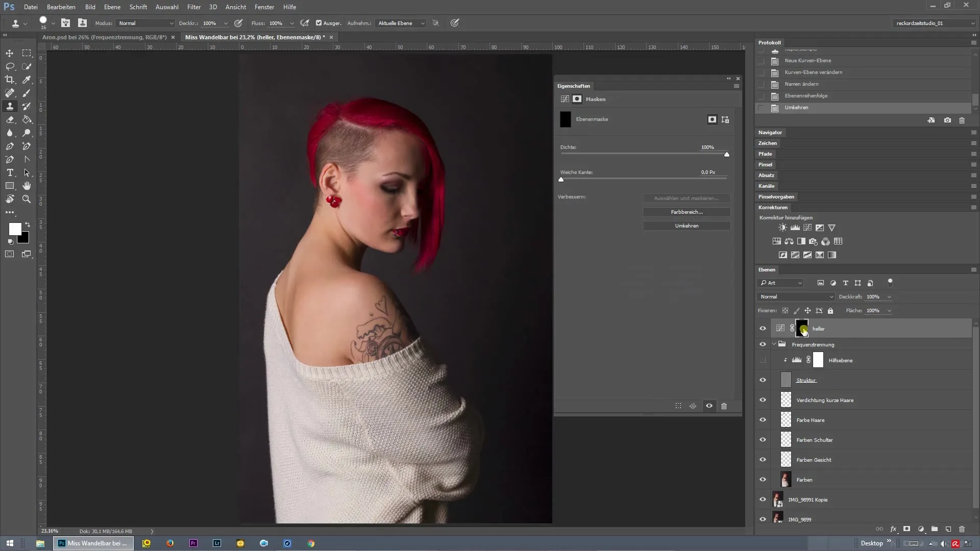Select the Pen tool

pos(10,146)
